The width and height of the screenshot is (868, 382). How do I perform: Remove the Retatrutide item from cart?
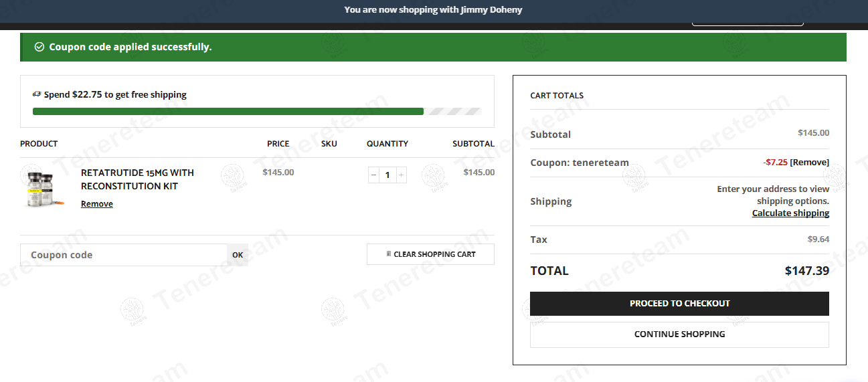click(x=97, y=204)
